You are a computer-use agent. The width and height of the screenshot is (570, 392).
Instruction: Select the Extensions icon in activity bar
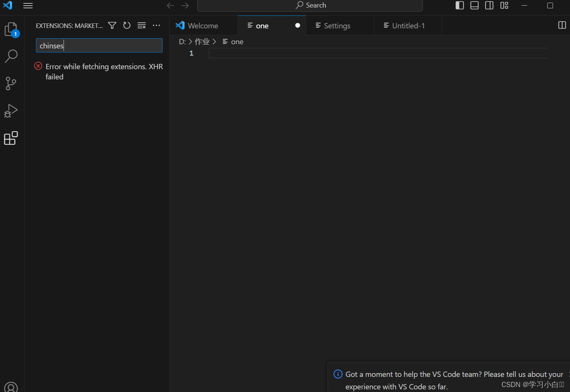tap(11, 138)
